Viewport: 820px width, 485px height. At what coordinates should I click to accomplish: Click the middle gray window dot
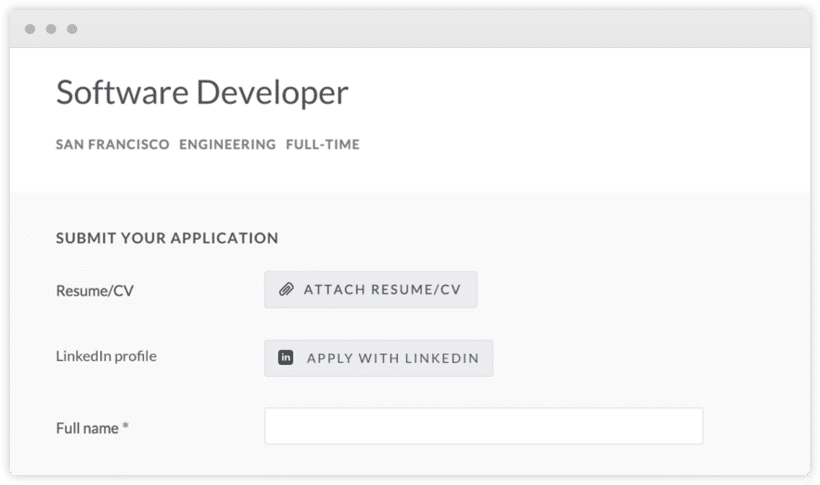(51, 29)
